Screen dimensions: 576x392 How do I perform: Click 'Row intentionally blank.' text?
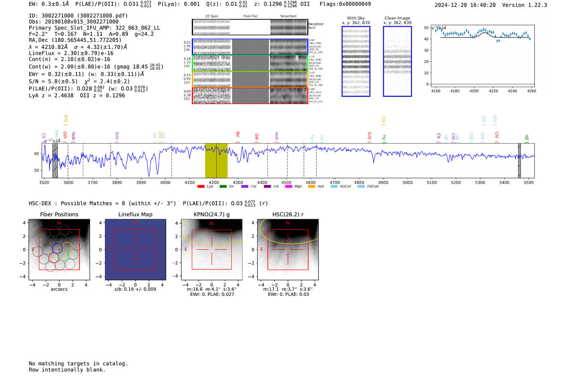(67, 370)
